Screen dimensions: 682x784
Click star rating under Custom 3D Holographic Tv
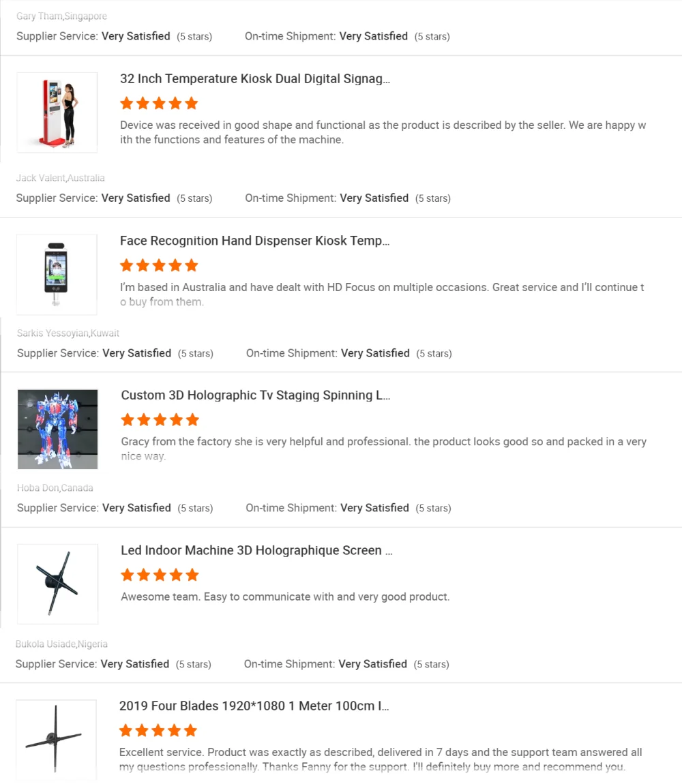point(160,420)
